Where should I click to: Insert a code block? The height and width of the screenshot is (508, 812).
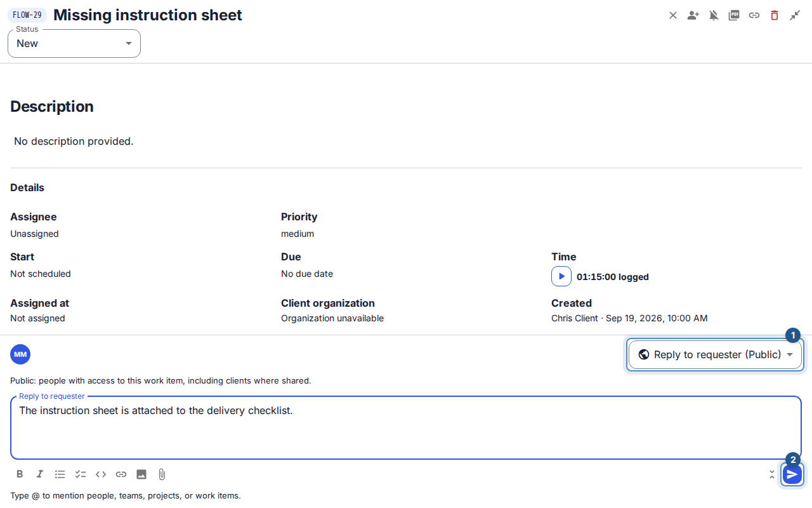(x=101, y=474)
